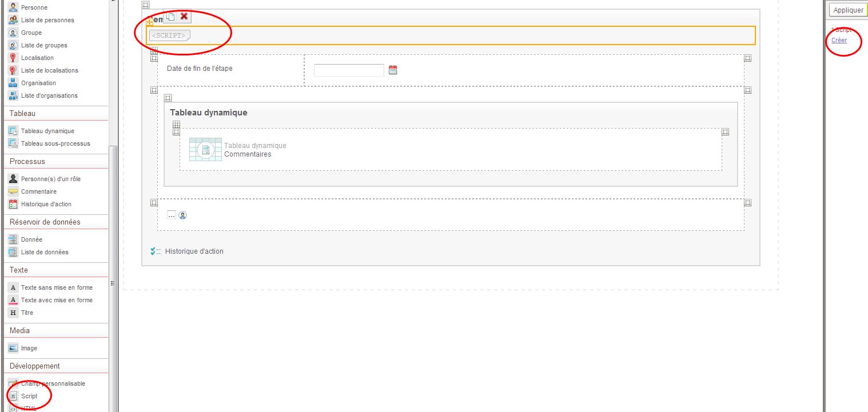Click the large dynamic table thumbnail icon
Image resolution: width=868 pixels, height=412 pixels.
coord(205,149)
